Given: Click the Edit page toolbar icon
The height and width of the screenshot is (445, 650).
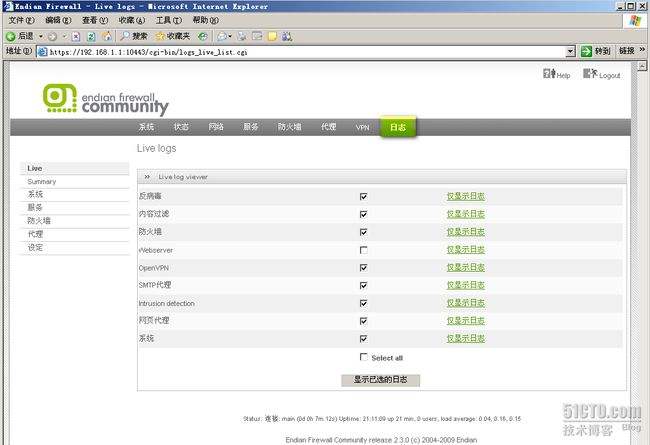Looking at the screenshot, I should tap(257, 36).
